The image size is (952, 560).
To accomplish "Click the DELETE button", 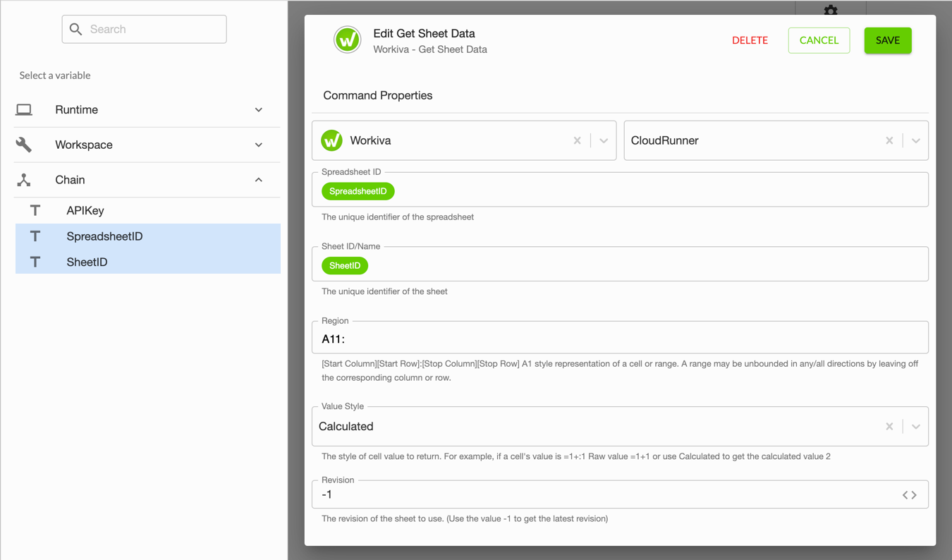I will [750, 40].
